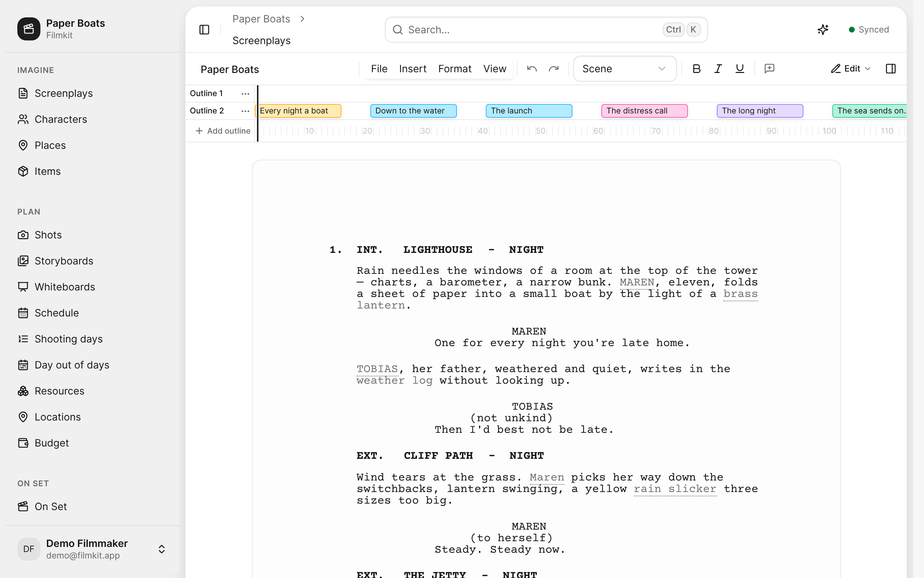Toggle the right side panel icon
The width and height of the screenshot is (924, 578).
point(891,69)
